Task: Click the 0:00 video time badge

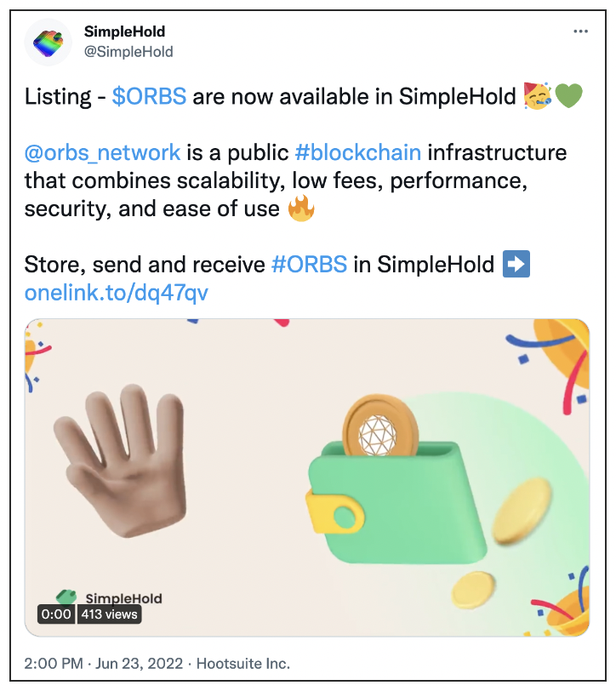Action: tap(56, 614)
